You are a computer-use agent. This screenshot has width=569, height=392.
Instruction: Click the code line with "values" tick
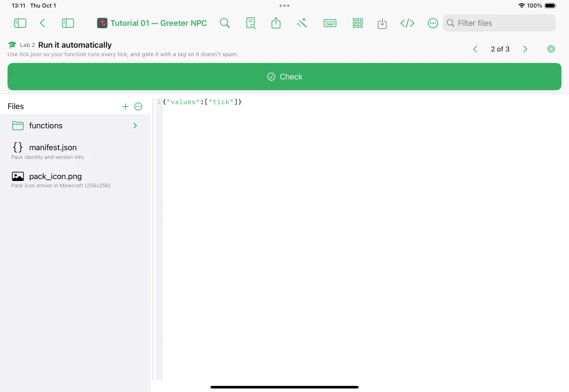pos(202,102)
